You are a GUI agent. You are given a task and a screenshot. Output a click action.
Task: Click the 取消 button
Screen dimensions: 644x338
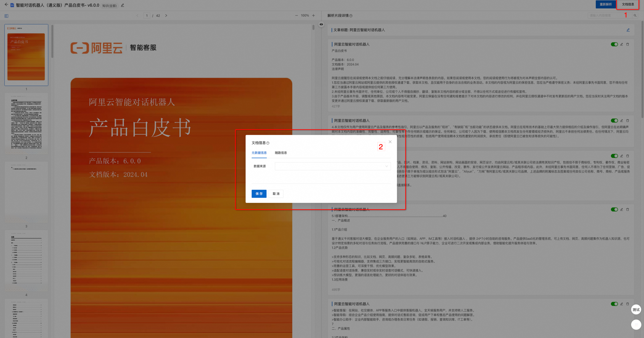[276, 194]
